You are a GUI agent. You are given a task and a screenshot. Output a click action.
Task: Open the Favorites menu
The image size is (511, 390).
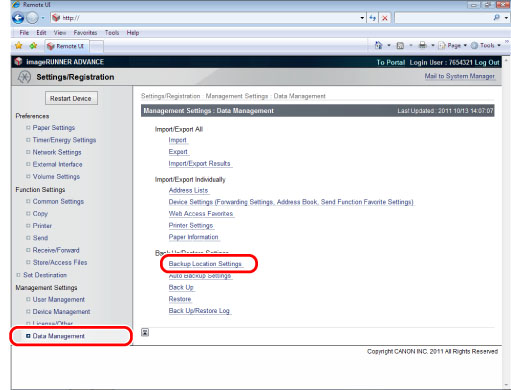tap(85, 33)
